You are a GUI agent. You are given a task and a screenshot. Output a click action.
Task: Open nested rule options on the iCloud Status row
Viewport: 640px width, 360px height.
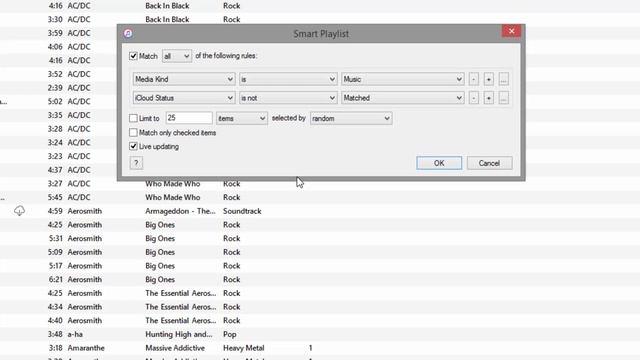(504, 98)
